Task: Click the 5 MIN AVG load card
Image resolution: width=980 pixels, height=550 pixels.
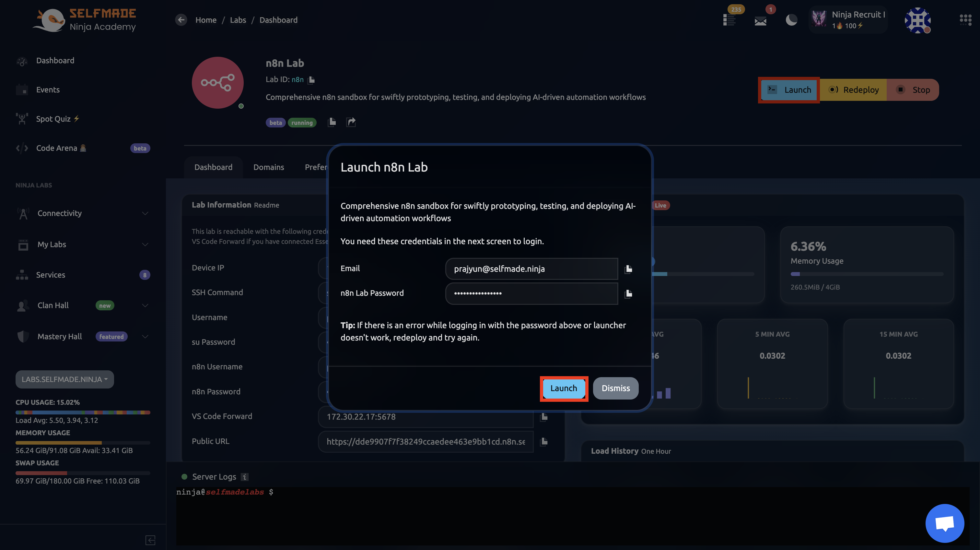Action: (x=772, y=364)
